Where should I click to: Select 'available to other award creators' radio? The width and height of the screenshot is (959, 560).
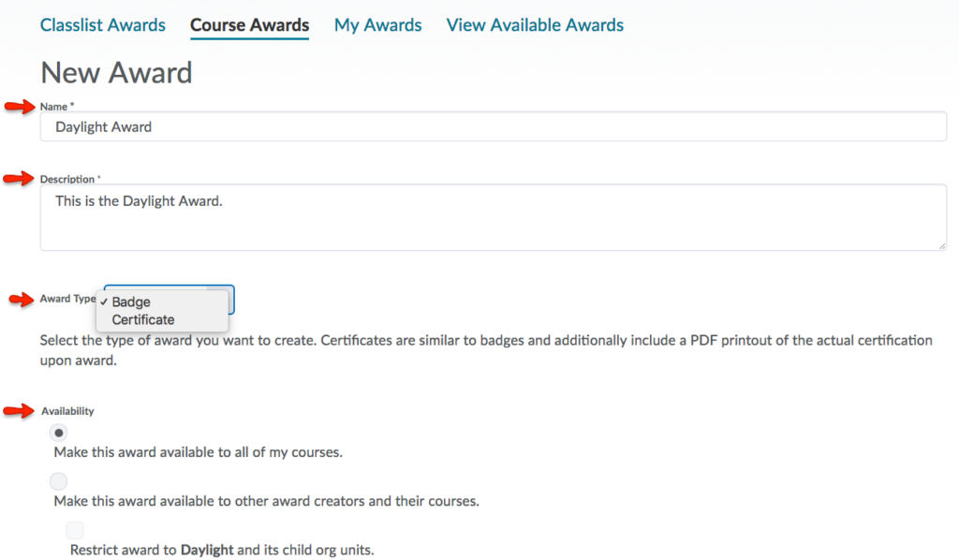pyautogui.click(x=59, y=481)
